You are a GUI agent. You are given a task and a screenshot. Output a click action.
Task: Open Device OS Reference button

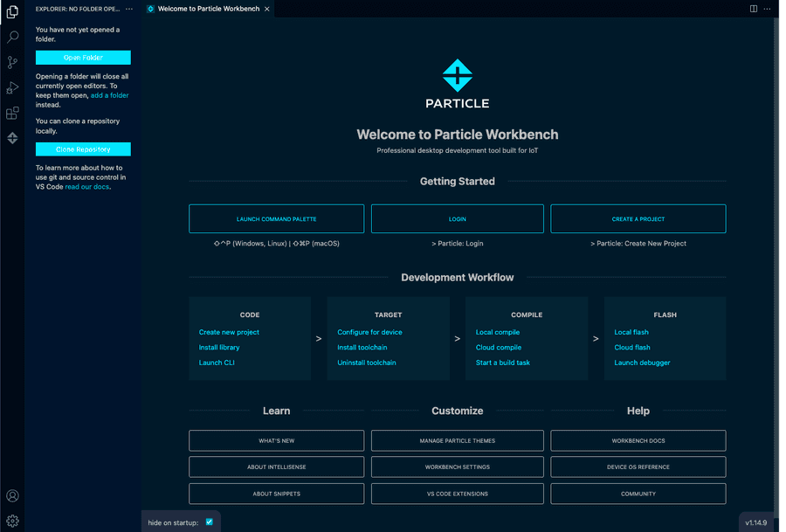[x=638, y=466]
